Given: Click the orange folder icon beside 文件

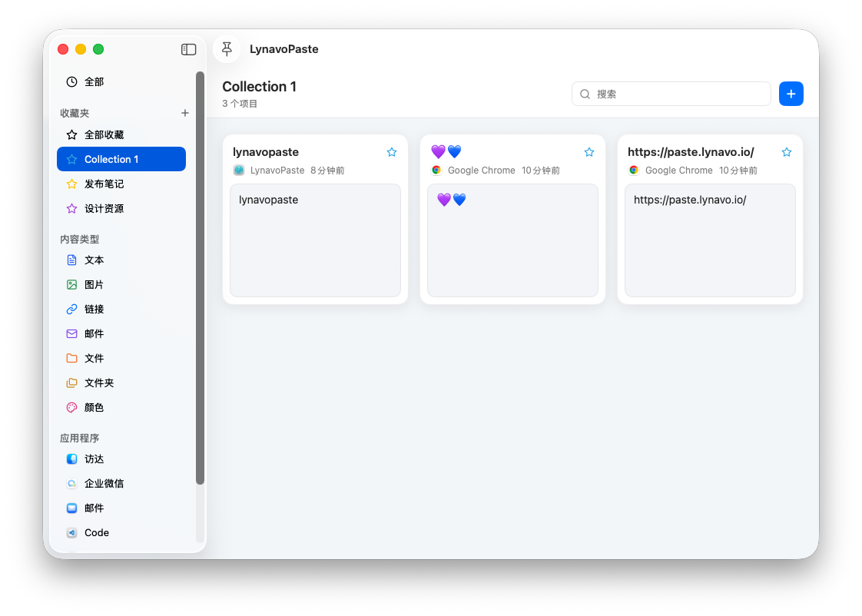Looking at the screenshot, I should 72,358.
